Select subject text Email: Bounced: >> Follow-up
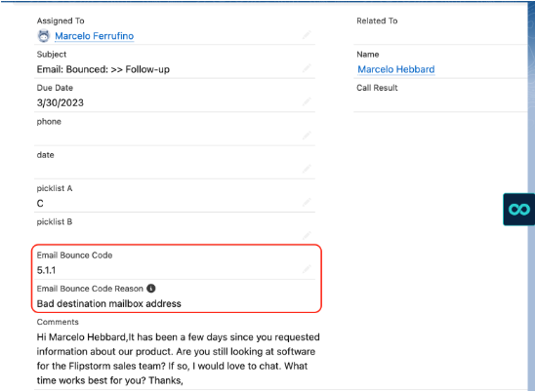 click(x=103, y=69)
